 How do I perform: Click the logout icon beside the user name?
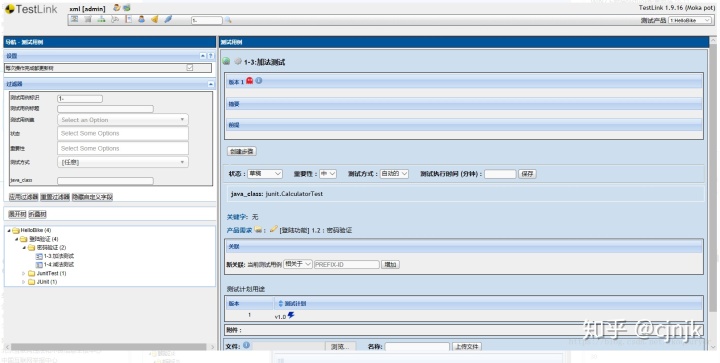[x=127, y=8]
